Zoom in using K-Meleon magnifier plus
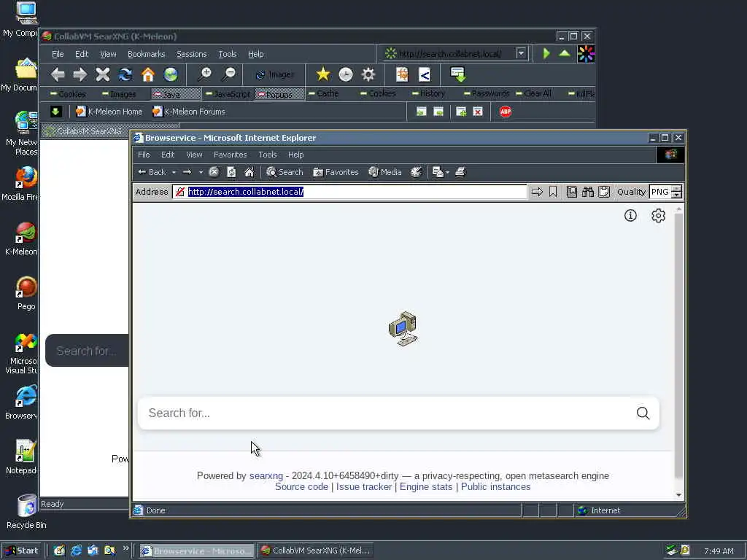This screenshot has width=747, height=560. pos(205,74)
